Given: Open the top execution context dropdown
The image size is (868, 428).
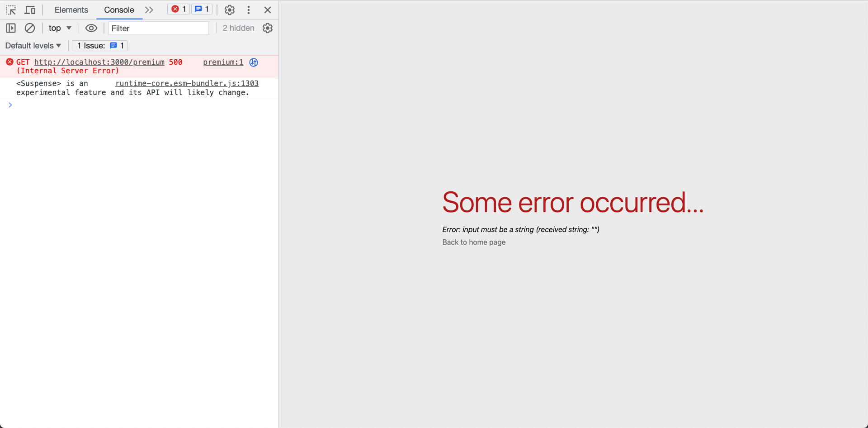Looking at the screenshot, I should (x=59, y=28).
